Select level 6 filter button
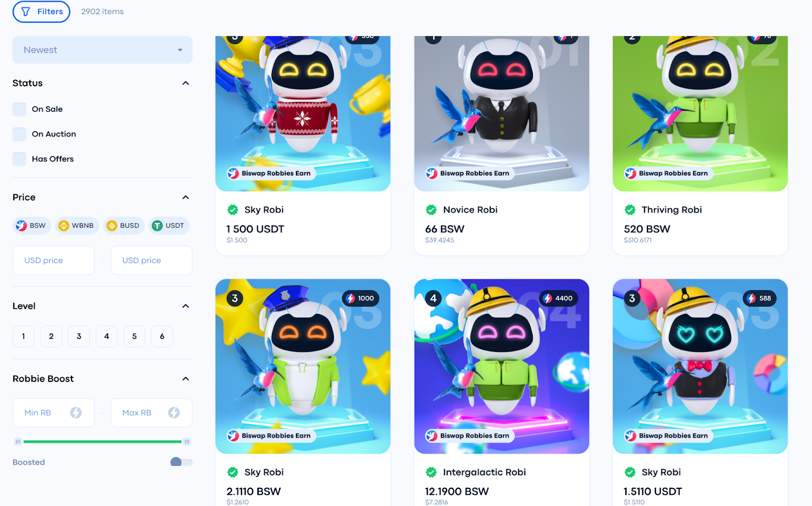812x506 pixels. (x=162, y=336)
